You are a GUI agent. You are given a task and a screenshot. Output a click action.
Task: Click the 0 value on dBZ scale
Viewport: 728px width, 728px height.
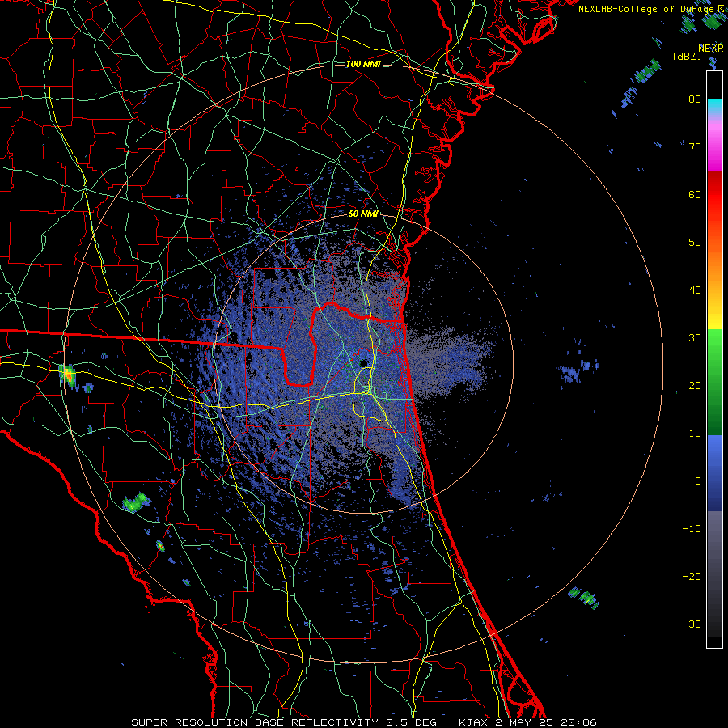pos(697,481)
